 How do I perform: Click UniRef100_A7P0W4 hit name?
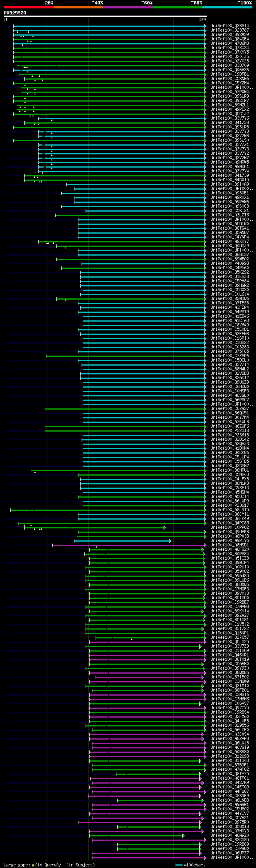click(230, 92)
